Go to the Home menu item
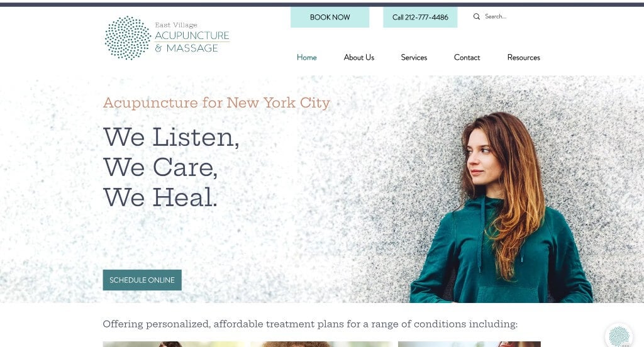The image size is (644, 347). point(307,57)
